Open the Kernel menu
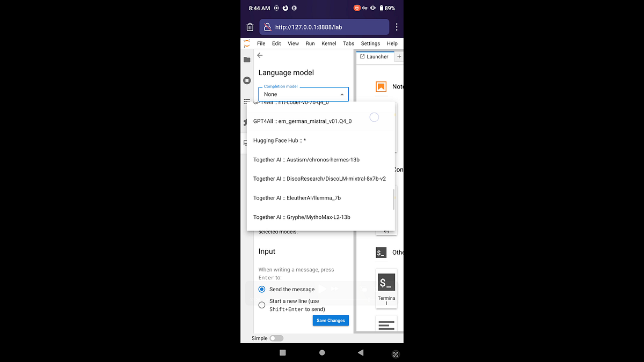The image size is (644, 362). (x=328, y=43)
